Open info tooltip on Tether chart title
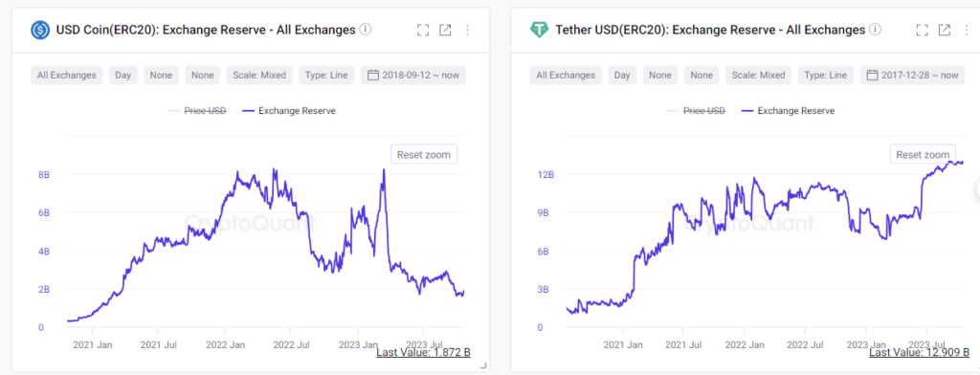The height and width of the screenshot is (375, 980). pos(876,30)
